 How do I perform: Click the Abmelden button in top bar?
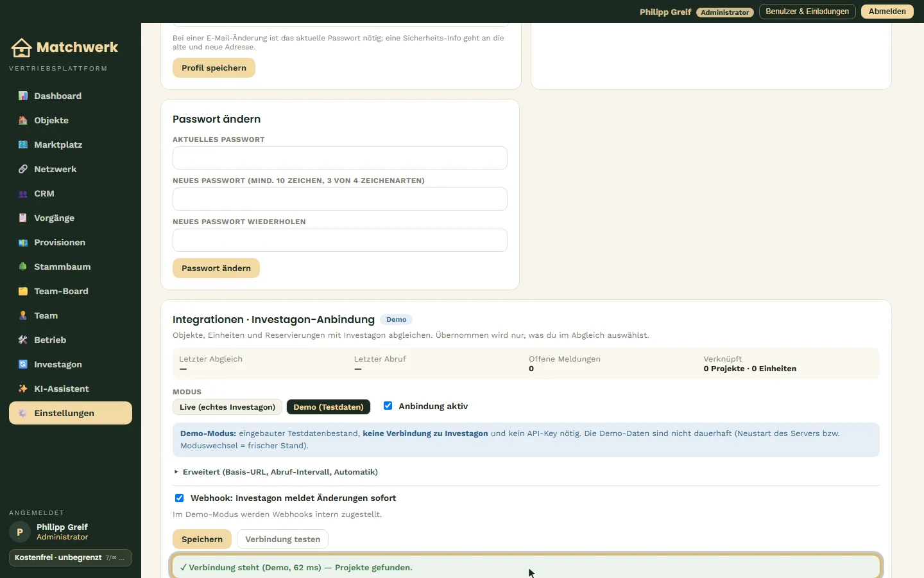click(x=887, y=12)
